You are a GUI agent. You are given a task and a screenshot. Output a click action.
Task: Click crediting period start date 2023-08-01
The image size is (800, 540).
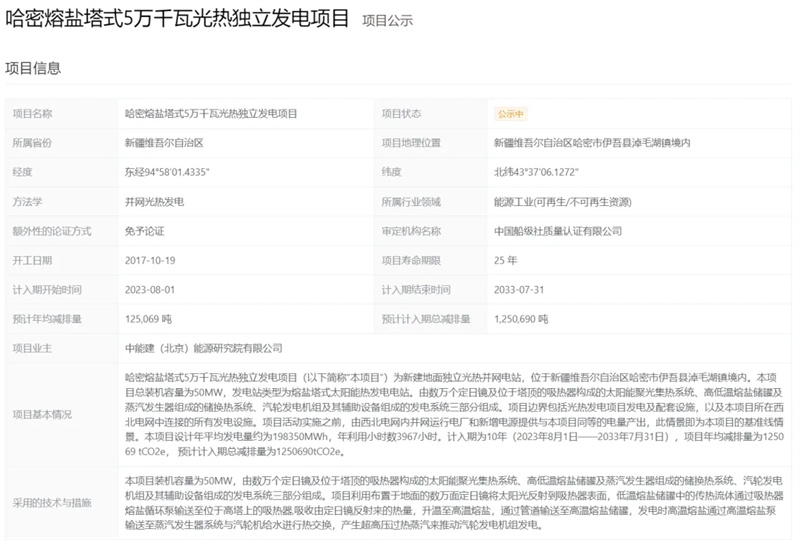coord(149,290)
